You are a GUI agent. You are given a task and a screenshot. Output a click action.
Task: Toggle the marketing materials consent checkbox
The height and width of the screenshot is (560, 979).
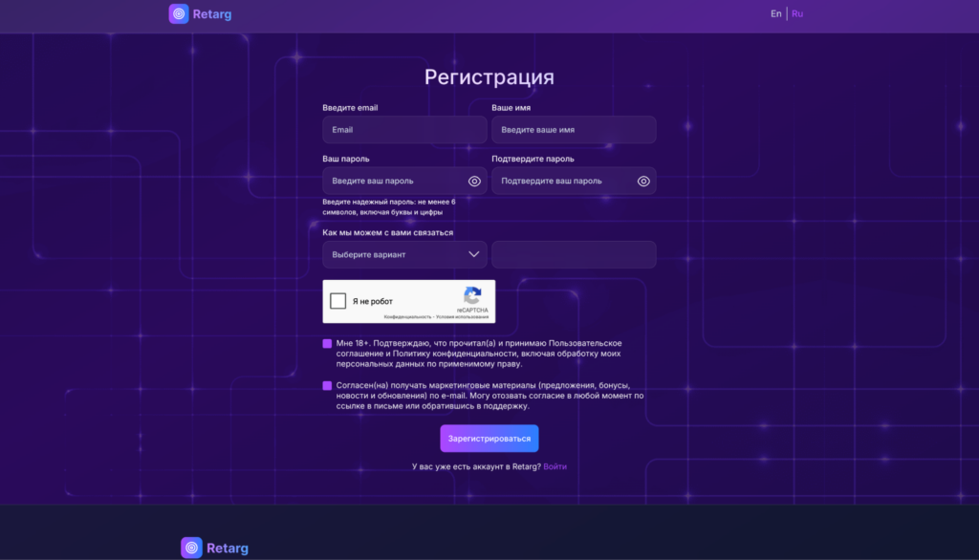[327, 386]
